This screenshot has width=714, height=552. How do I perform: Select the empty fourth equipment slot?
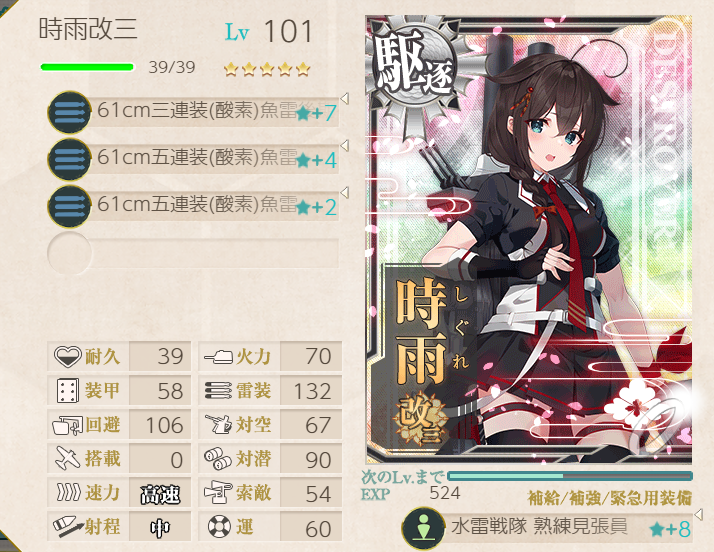(x=193, y=253)
